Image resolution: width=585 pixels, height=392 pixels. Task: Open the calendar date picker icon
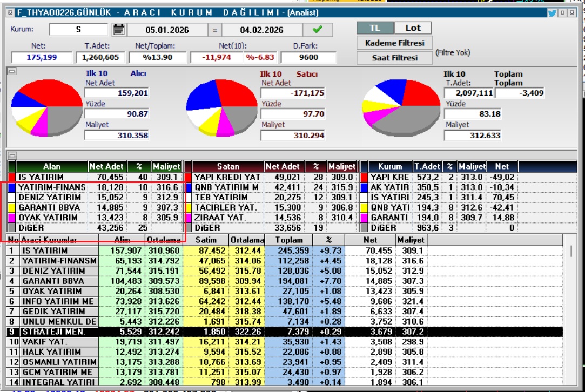119,30
